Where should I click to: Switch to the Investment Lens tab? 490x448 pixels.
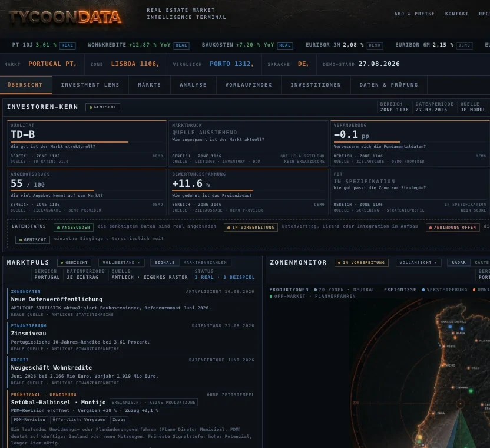click(x=90, y=85)
